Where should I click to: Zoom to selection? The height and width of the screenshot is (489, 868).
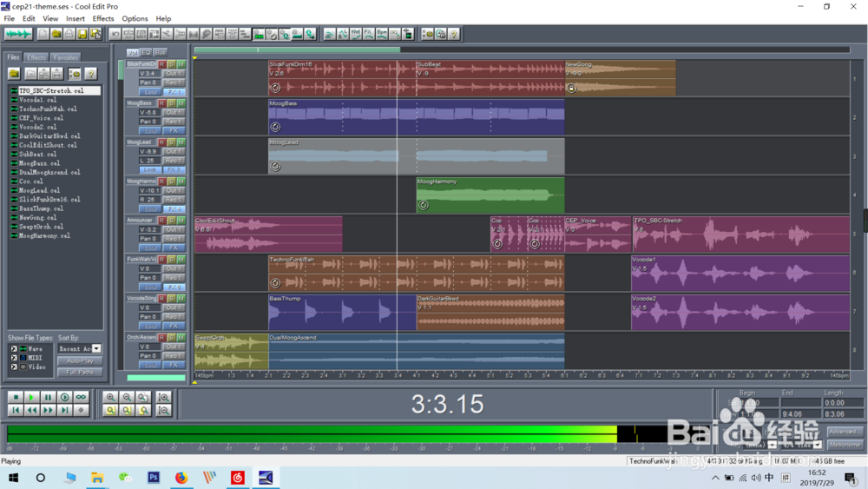point(110,410)
